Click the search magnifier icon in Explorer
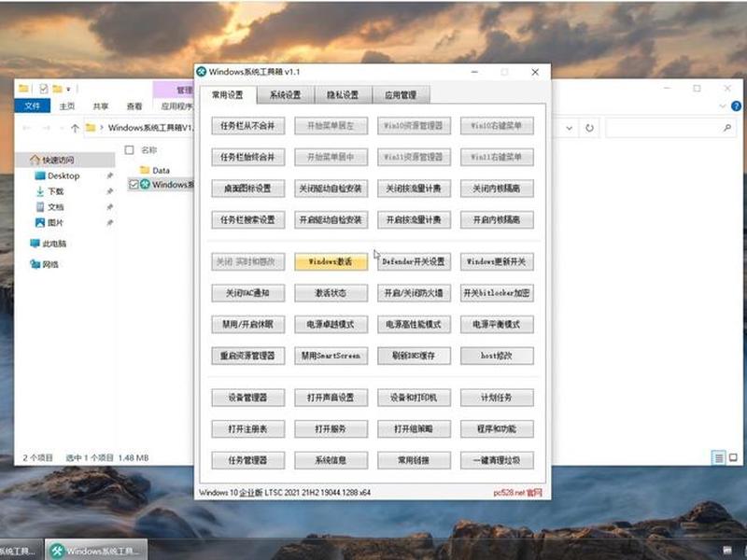Image resolution: width=747 pixels, height=560 pixels. click(727, 128)
